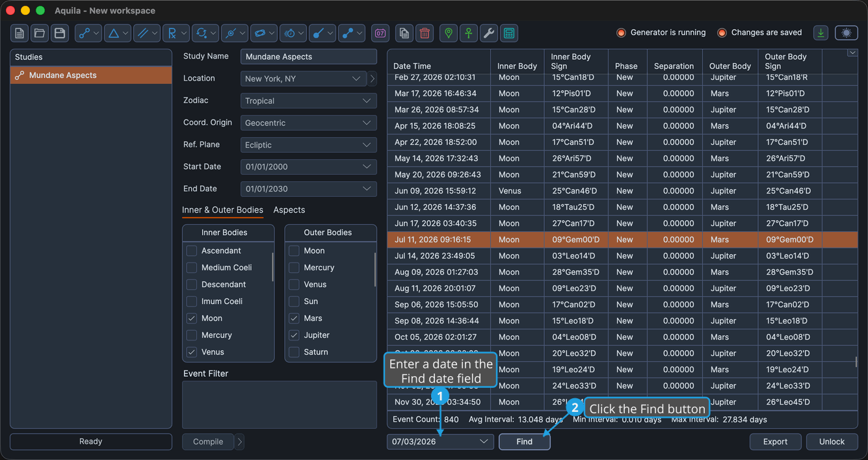Open the End Date picker

tap(309, 189)
